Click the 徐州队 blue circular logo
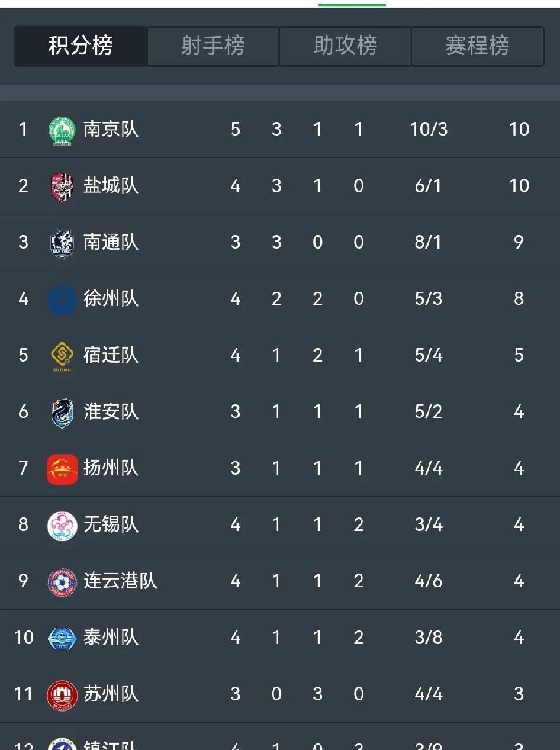560x750 pixels. [x=62, y=300]
